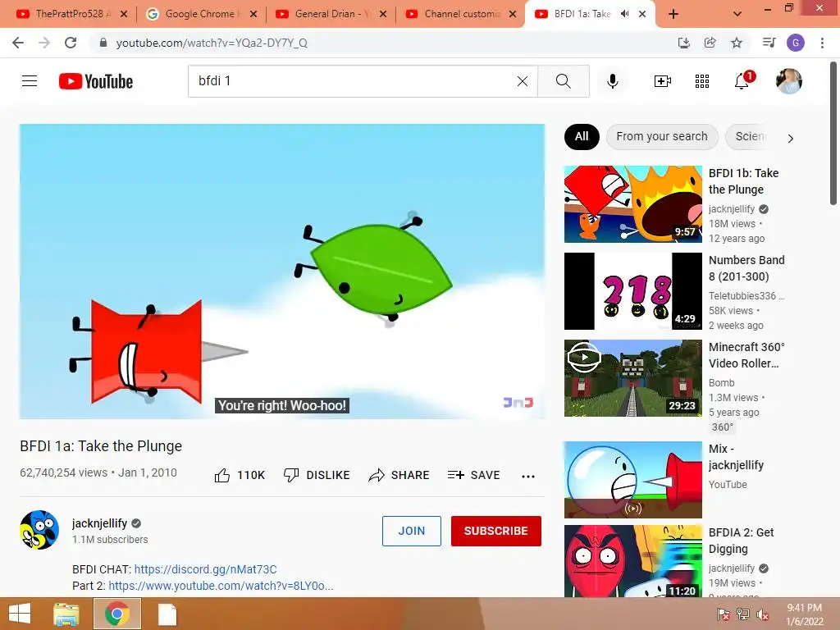This screenshot has height=630, width=840.
Task: Open Numbers Band 8 thumbnail
Action: tap(632, 291)
